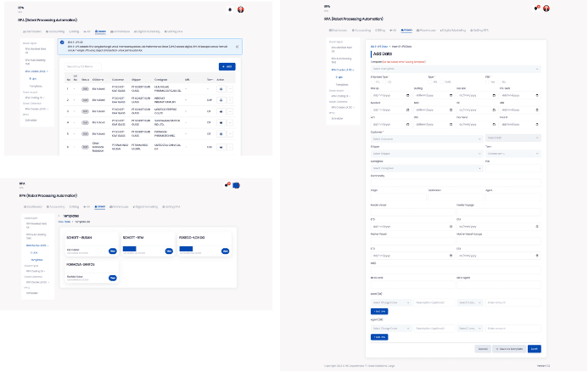Click the first breadcrumb link on Templates screen
Viewport: 588px width, 372px height.
tap(64, 222)
